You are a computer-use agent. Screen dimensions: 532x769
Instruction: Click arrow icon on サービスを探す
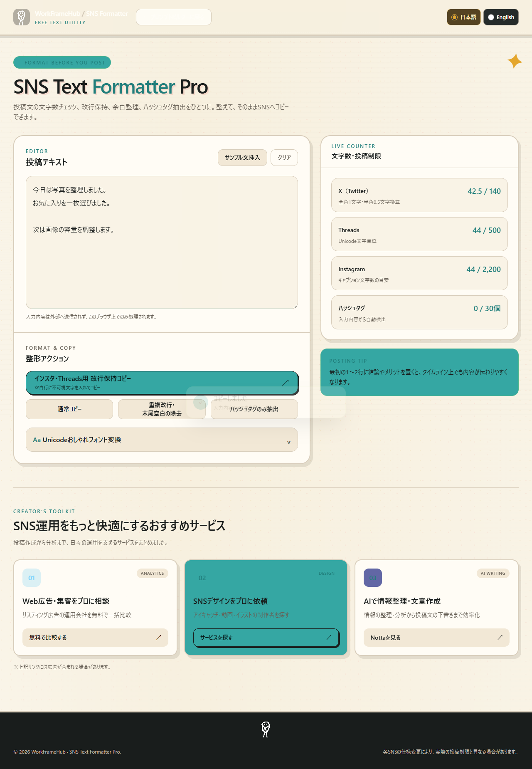tap(329, 638)
